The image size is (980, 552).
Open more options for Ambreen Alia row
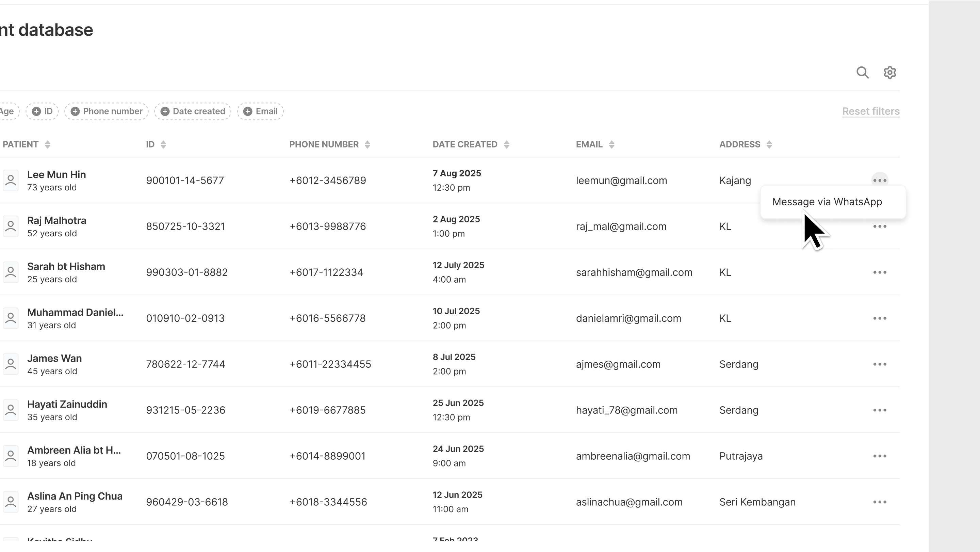[x=880, y=456]
